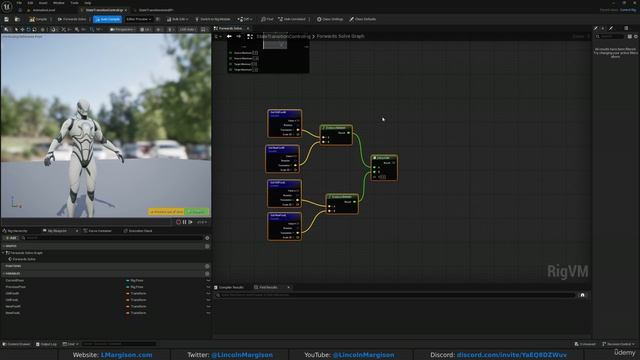Collapse the Graphs section header
640x360 pixels.
(4, 246)
